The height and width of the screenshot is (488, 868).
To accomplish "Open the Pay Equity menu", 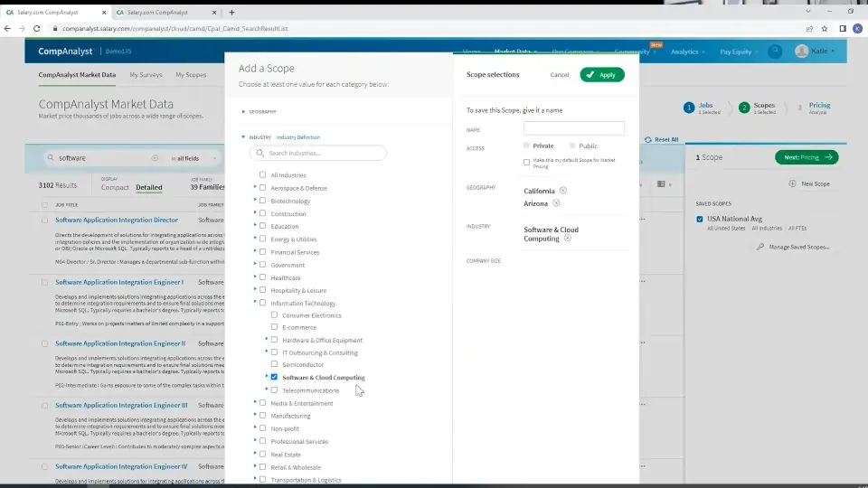I will [x=739, y=52].
